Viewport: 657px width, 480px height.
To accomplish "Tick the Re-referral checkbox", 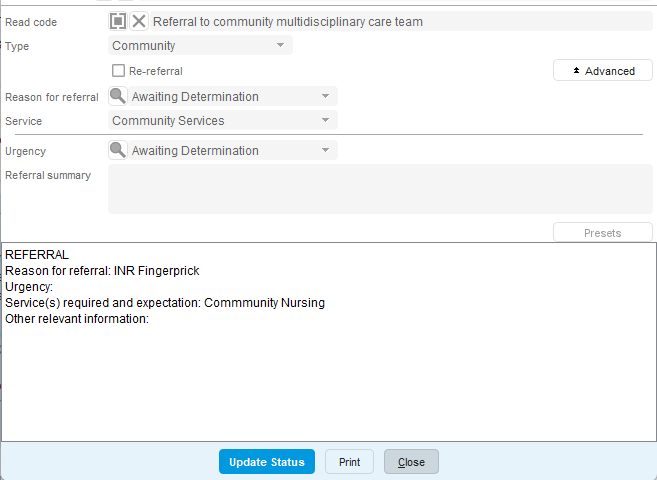I will 118,71.
